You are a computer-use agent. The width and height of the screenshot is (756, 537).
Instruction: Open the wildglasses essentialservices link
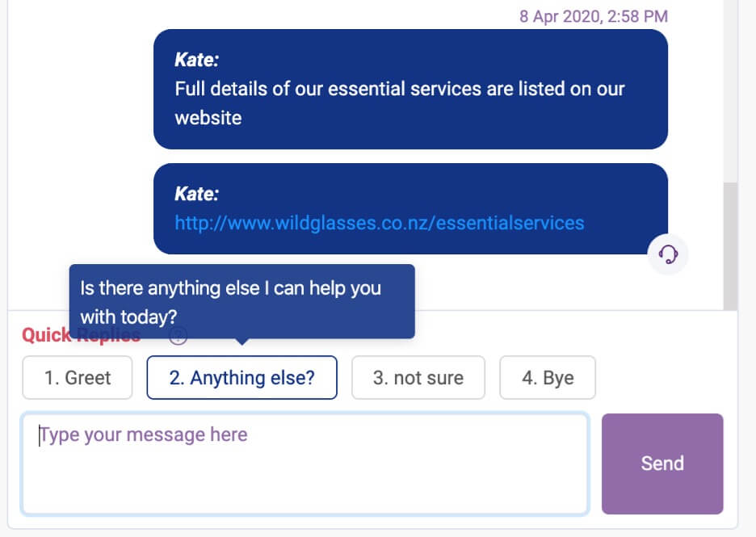pyautogui.click(x=379, y=222)
